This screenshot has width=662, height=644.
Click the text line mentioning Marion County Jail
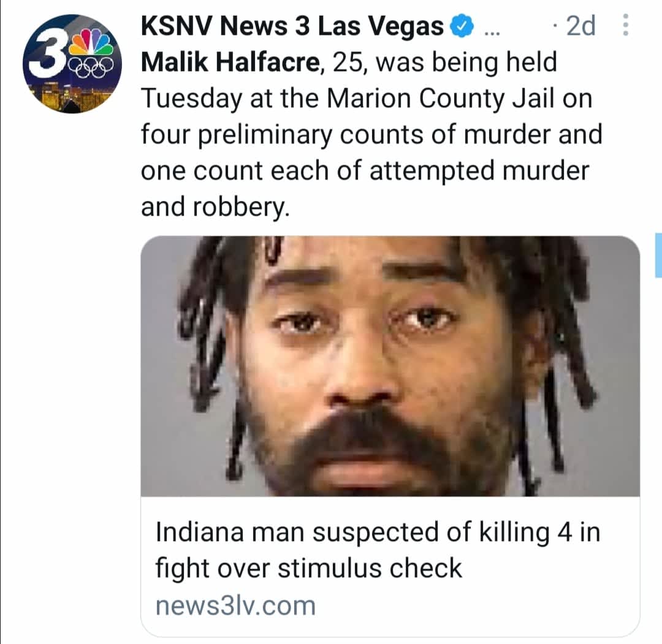click(x=367, y=98)
